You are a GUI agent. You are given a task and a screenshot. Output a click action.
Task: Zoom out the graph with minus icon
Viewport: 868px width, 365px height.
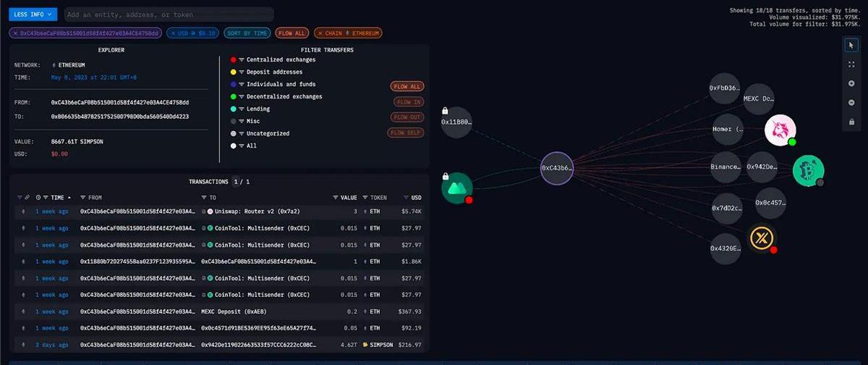tap(851, 102)
